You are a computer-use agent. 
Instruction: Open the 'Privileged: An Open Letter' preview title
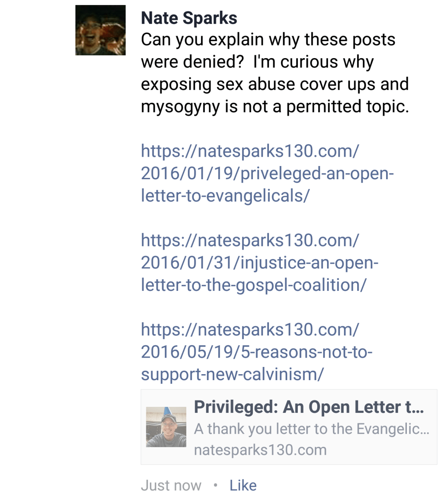click(309, 407)
